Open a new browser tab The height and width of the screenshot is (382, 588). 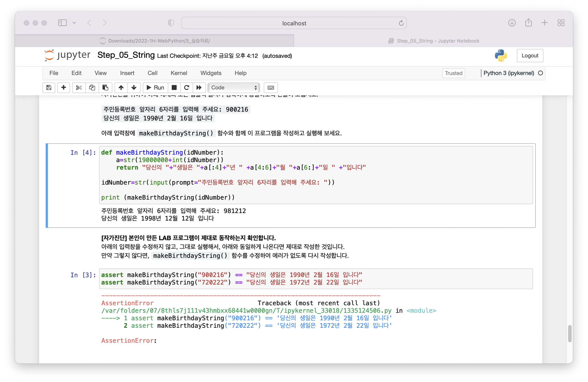545,23
